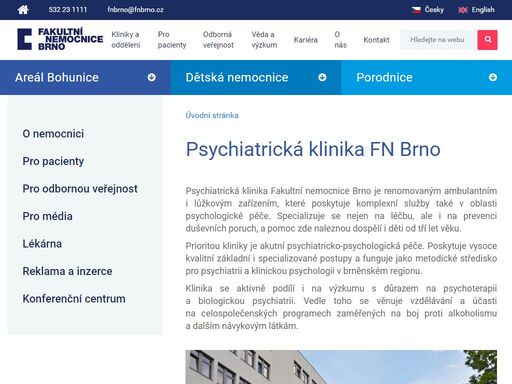Open Konferenční centrum sidebar link
This screenshot has width=512, height=384.
coord(74,299)
